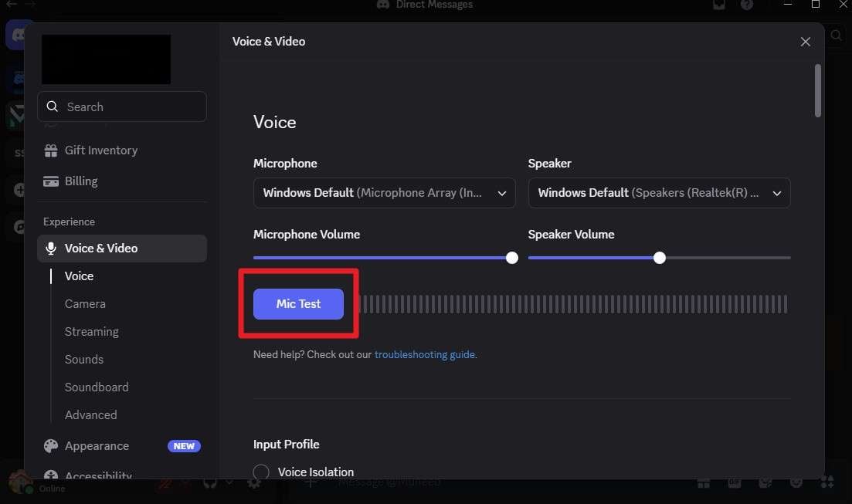The width and height of the screenshot is (852, 504).
Task: Go to the Soundboard subsection
Action: pyautogui.click(x=97, y=387)
